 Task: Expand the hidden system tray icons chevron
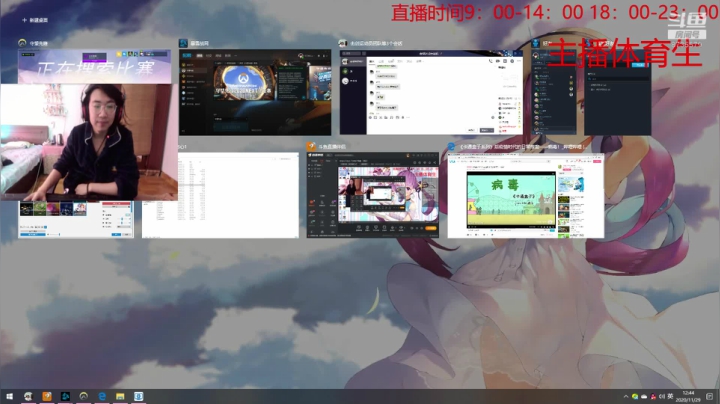[626, 397]
